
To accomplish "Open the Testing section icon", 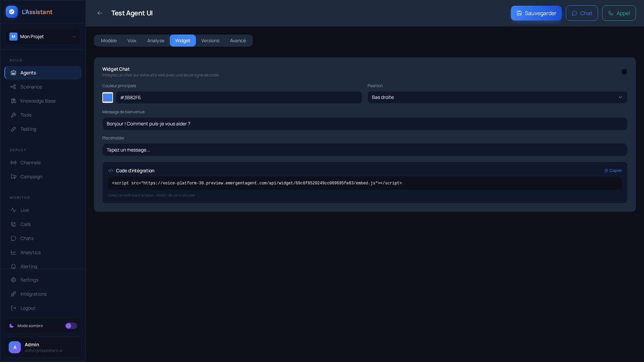I will pyautogui.click(x=13, y=129).
